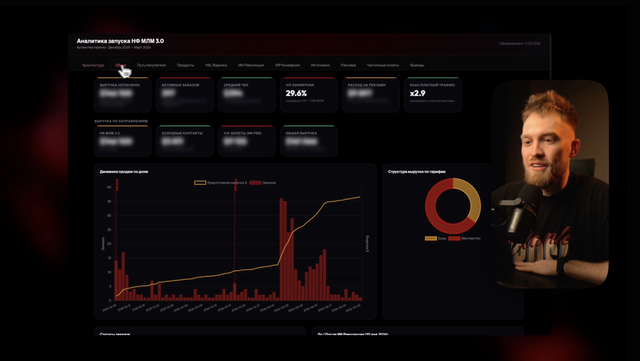Switch to the VIP Конверсия tab
This screenshot has width=640, height=361.
click(x=287, y=65)
